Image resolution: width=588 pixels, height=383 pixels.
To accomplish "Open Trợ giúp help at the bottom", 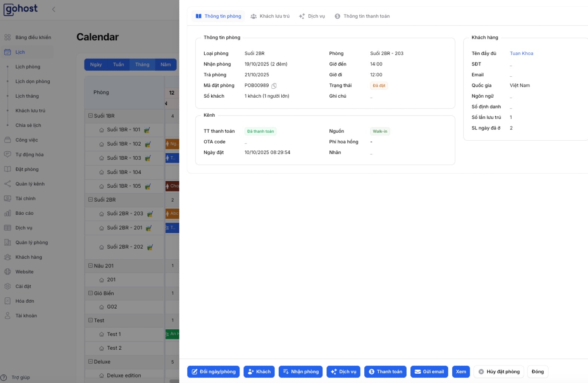I will (x=21, y=377).
